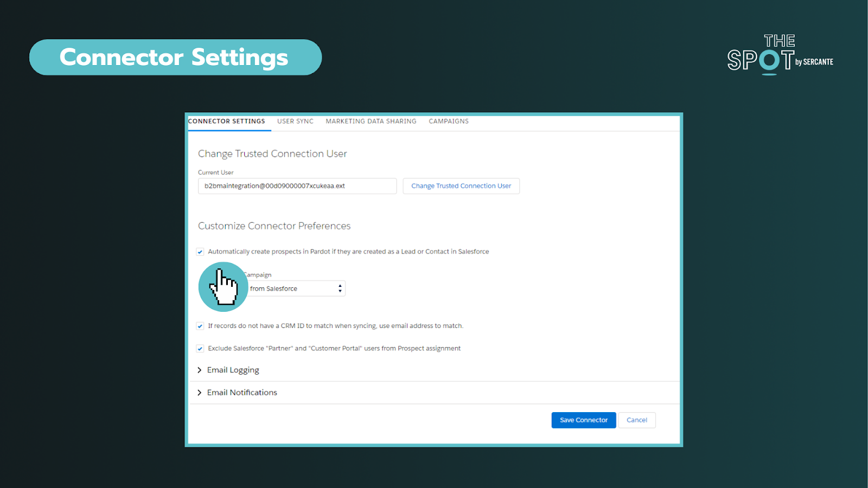Click the Save Connector button

[x=584, y=420]
